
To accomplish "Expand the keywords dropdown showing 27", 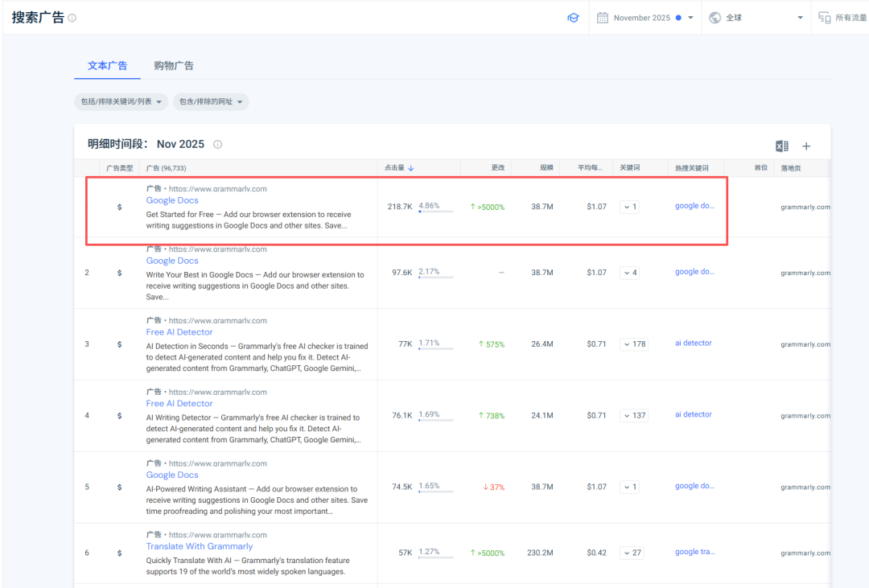I will pos(632,553).
